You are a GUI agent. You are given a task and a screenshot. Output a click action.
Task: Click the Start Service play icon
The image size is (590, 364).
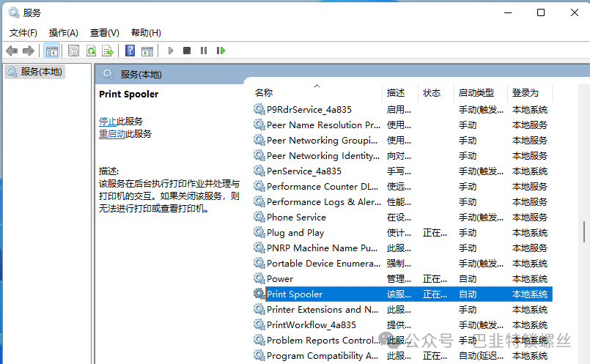point(171,51)
